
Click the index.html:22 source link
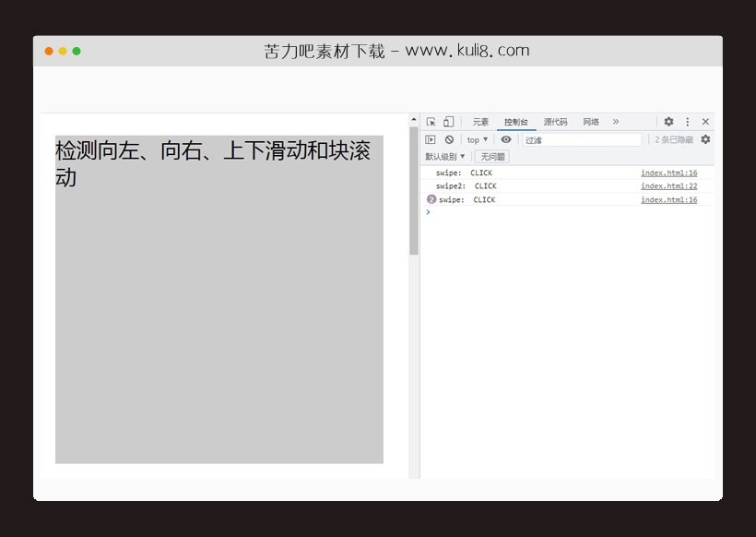[667, 185]
